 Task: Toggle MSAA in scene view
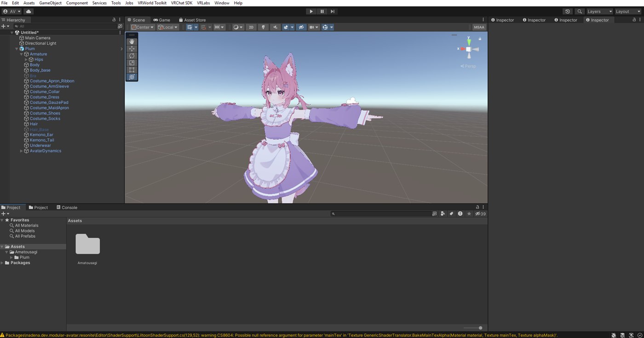click(x=479, y=27)
